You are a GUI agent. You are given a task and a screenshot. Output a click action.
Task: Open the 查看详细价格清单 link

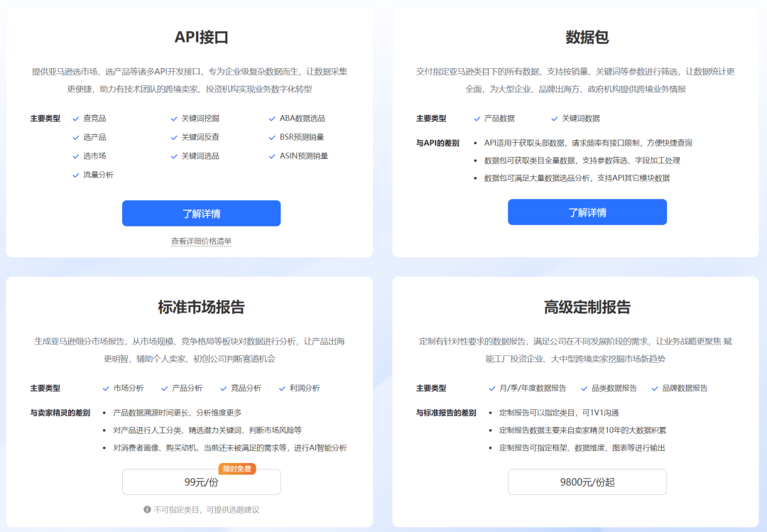201,241
